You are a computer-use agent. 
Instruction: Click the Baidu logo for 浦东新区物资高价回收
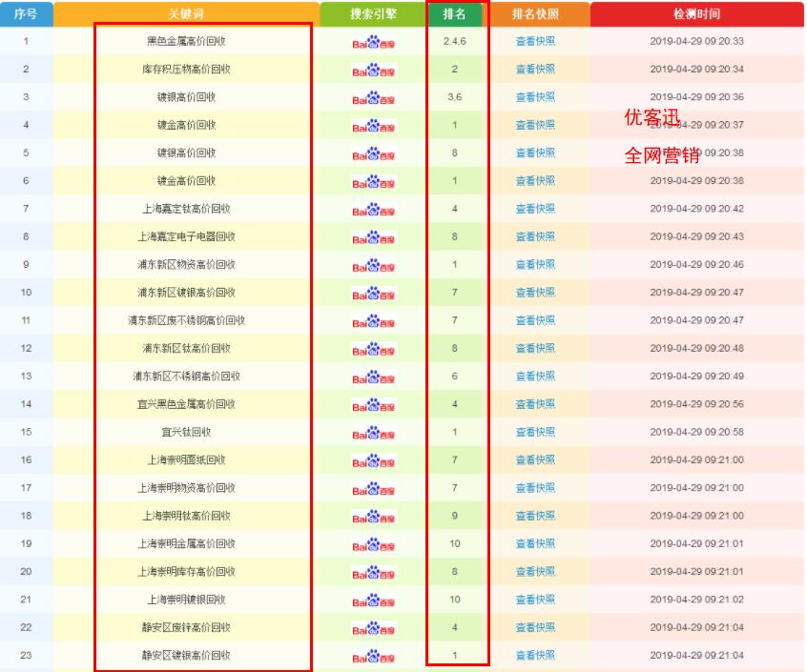(x=373, y=265)
